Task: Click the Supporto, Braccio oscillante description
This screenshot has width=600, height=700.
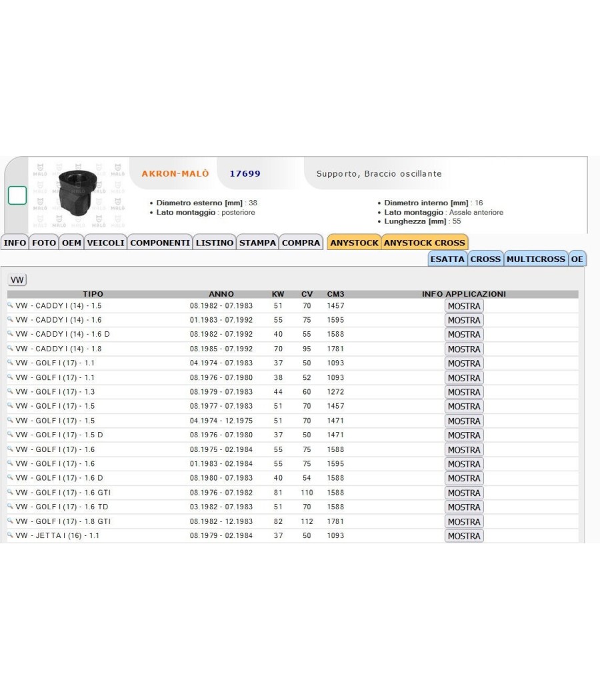Action: click(379, 173)
